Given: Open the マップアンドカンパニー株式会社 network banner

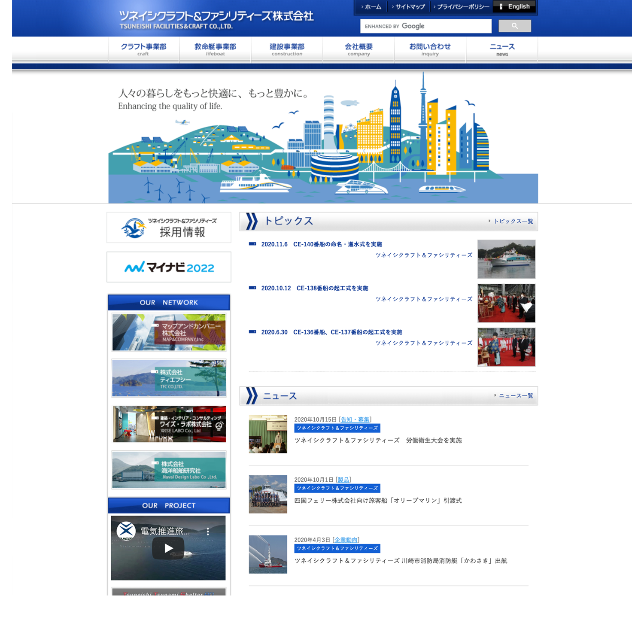Looking at the screenshot, I should (x=169, y=332).
